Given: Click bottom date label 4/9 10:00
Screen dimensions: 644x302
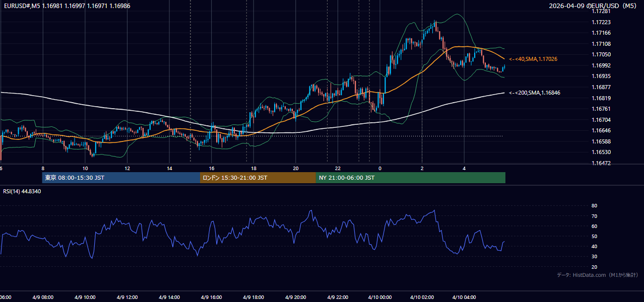Looking at the screenshot, I should pos(85,297).
